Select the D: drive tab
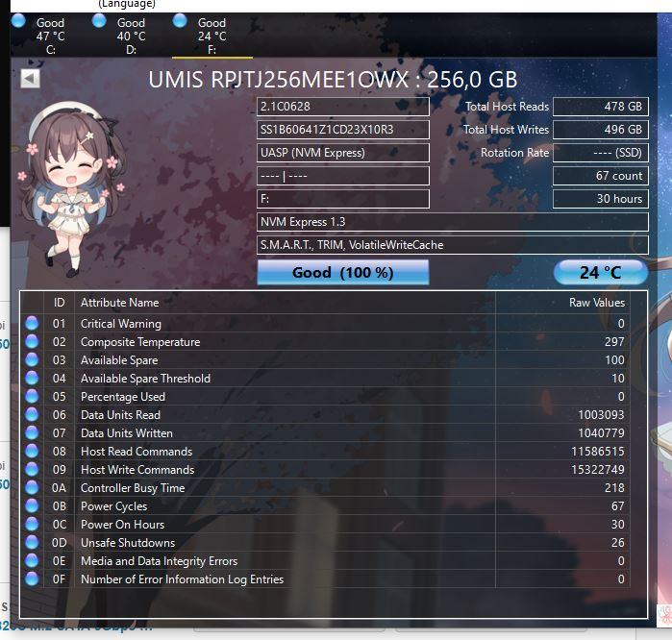Screen dimensions: 672x640 pos(131,36)
